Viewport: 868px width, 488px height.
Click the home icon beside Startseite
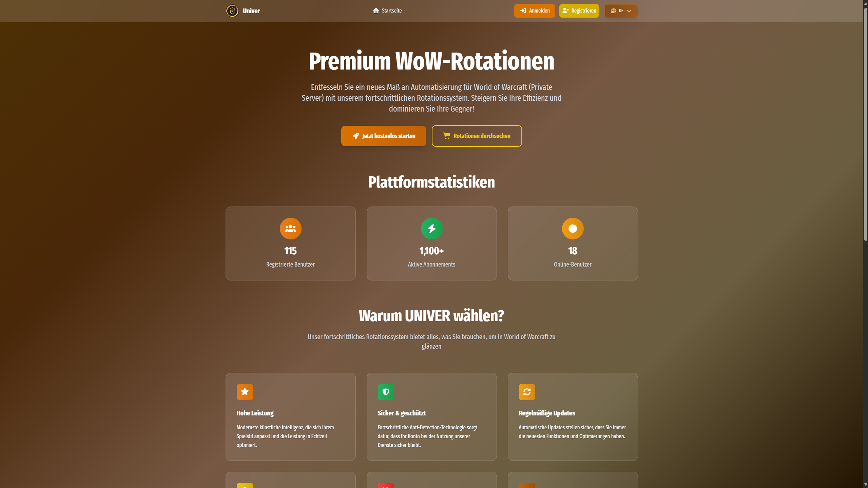(375, 11)
